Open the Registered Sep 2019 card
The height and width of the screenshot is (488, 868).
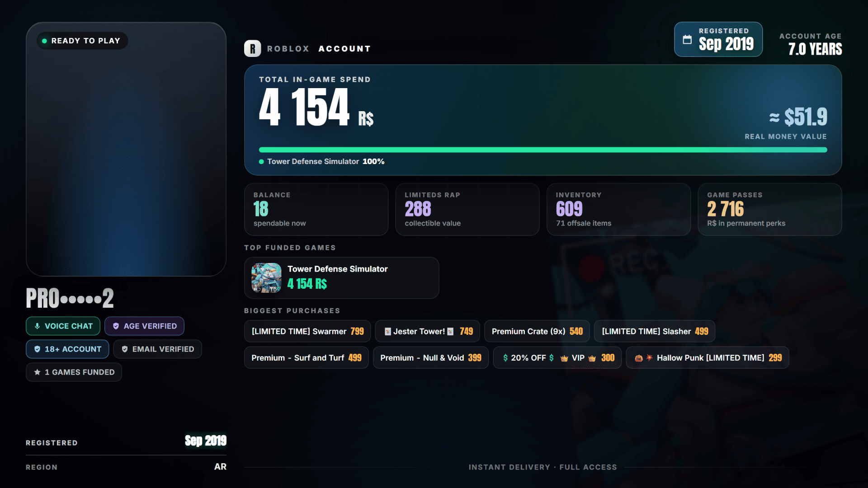[x=718, y=39]
